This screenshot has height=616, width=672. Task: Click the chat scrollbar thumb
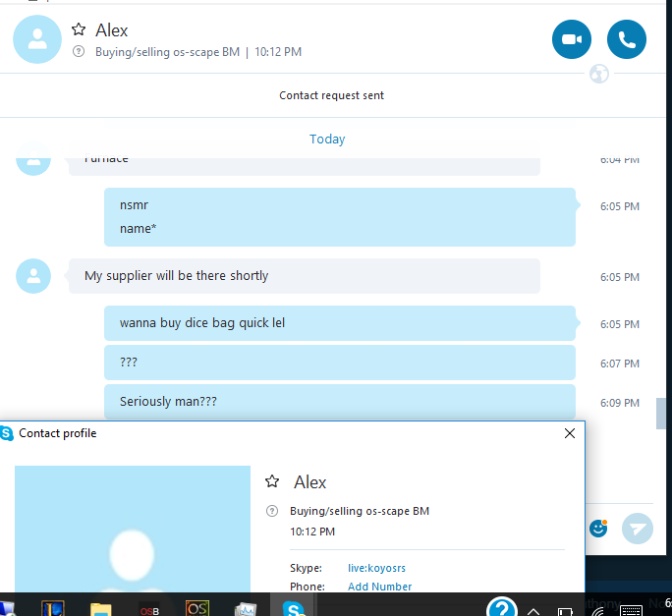(x=660, y=414)
